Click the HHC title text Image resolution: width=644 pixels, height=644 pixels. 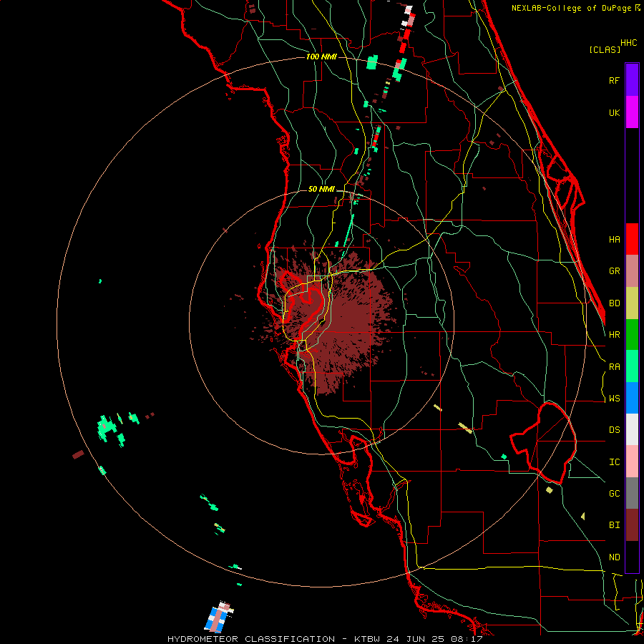[x=628, y=43]
